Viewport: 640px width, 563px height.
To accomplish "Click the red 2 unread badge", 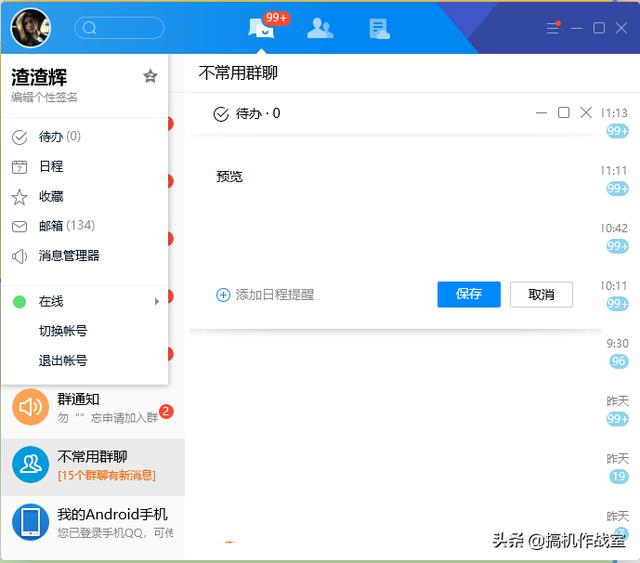I will coord(166,412).
